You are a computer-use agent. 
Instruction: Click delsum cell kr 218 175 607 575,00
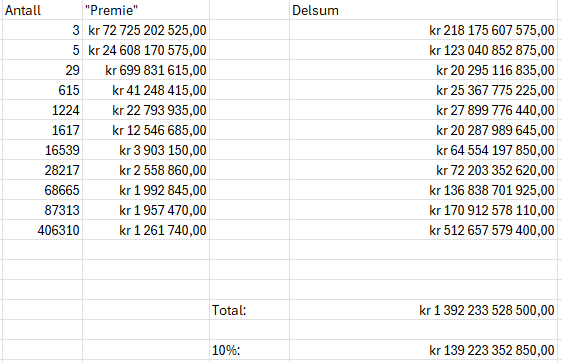[x=423, y=30]
